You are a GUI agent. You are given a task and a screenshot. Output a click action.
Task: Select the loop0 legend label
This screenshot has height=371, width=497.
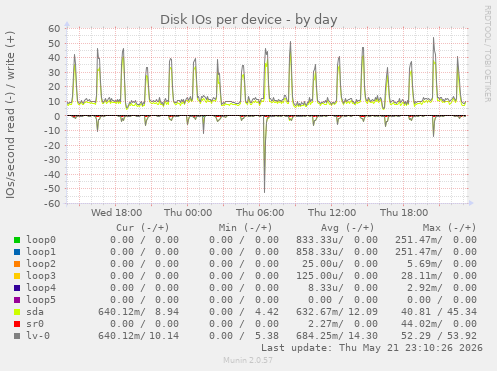pos(41,240)
